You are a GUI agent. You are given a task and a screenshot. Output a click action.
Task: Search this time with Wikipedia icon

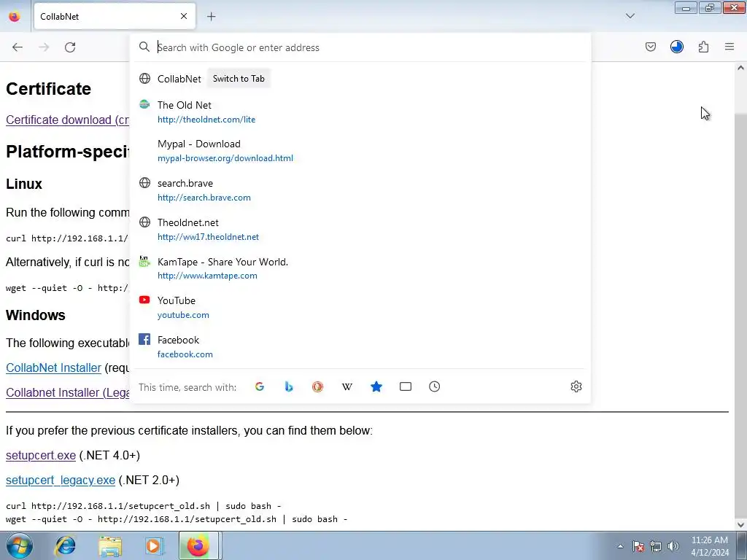click(347, 386)
